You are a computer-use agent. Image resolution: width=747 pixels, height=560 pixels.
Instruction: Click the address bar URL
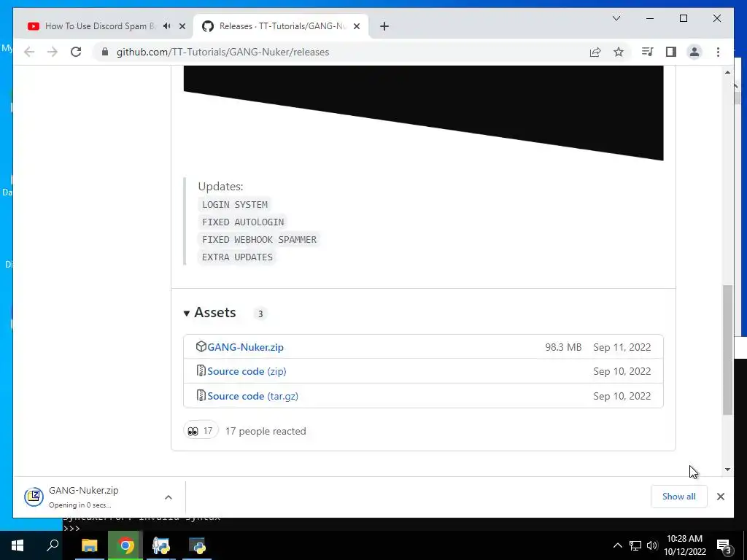click(223, 52)
